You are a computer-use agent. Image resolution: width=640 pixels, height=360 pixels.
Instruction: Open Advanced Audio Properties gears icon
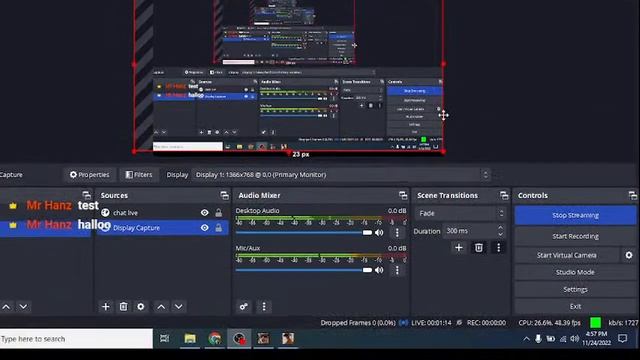pos(244,307)
